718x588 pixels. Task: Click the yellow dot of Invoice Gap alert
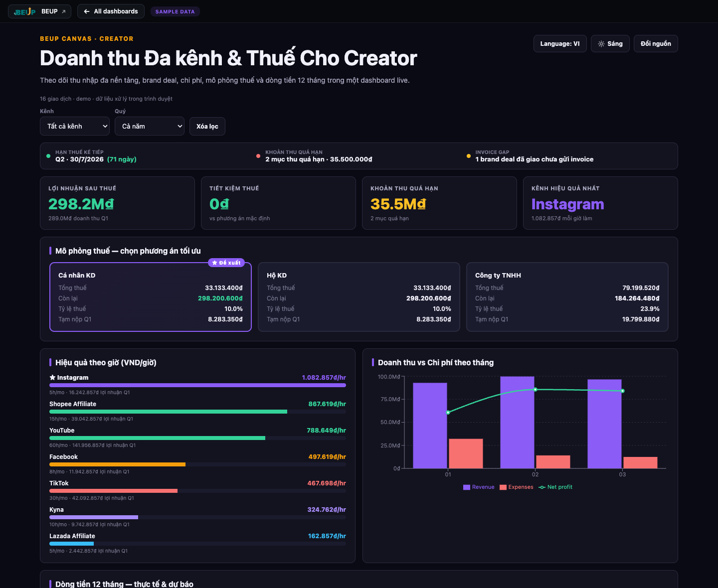coord(468,156)
